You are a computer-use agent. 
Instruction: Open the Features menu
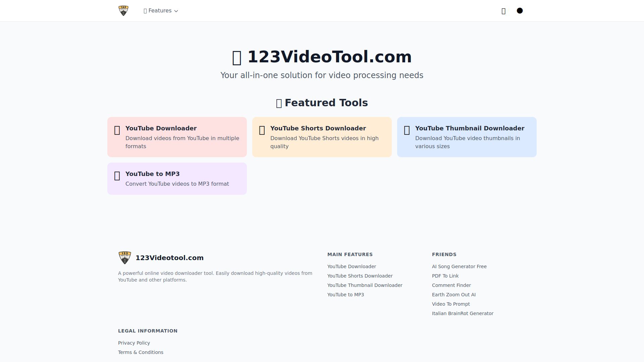tap(159, 10)
